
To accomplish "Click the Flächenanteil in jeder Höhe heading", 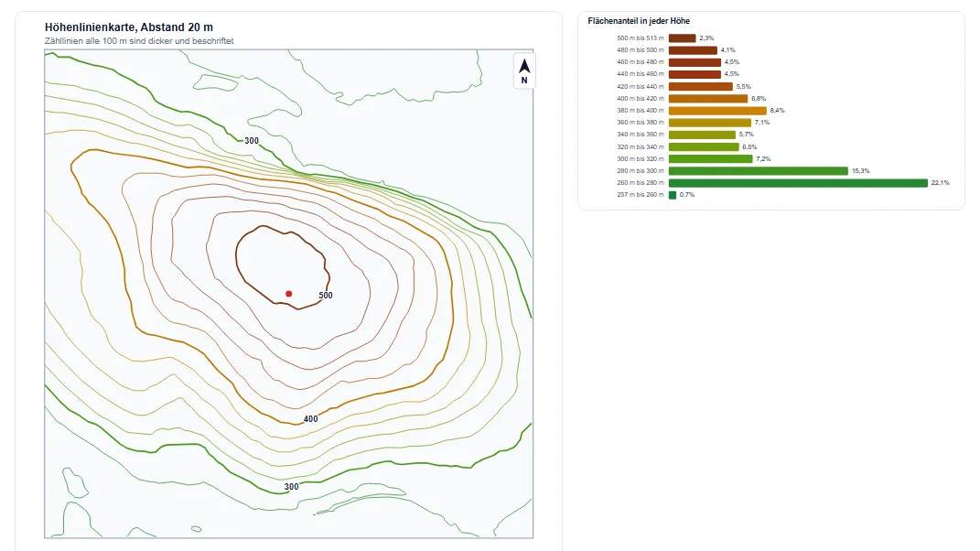I will (639, 21).
